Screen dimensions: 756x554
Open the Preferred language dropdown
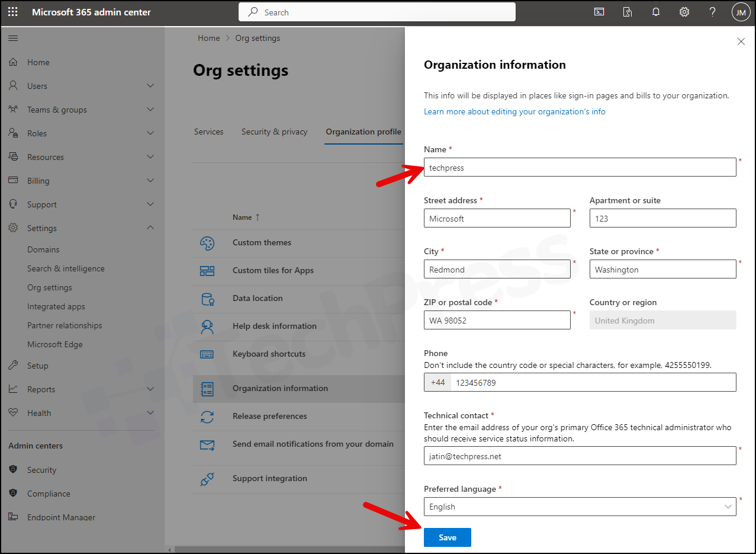tap(580, 507)
